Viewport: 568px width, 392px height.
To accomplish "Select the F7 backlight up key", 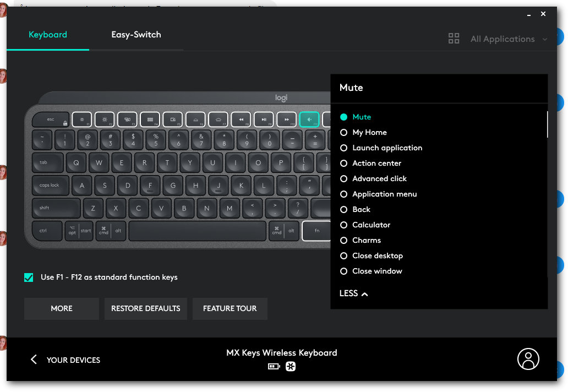I will point(219,119).
